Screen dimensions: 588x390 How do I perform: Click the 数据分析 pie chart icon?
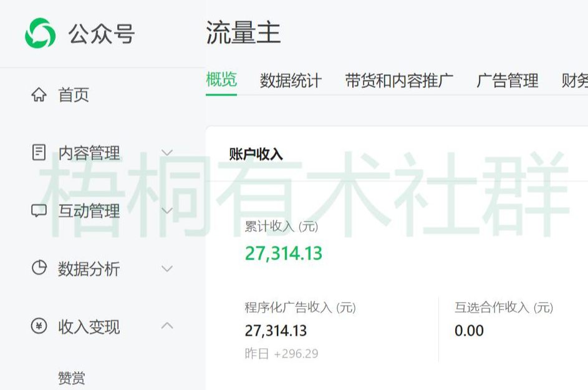[x=40, y=269]
